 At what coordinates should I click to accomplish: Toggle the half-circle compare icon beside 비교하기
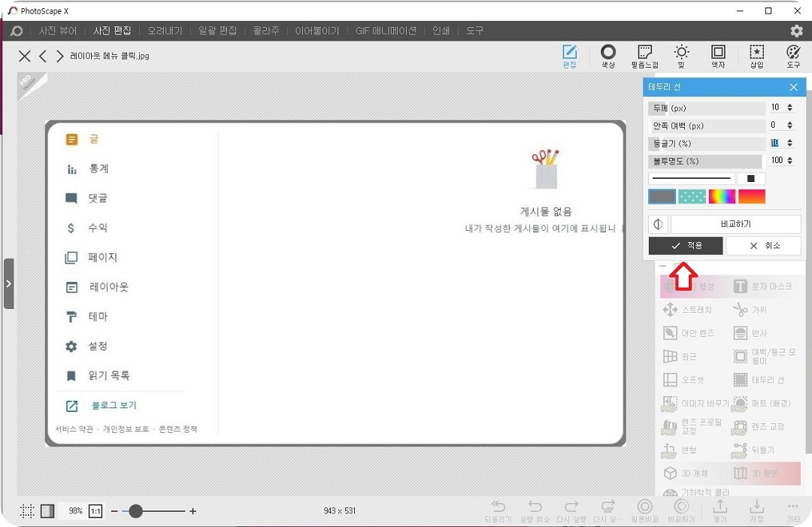(x=658, y=224)
